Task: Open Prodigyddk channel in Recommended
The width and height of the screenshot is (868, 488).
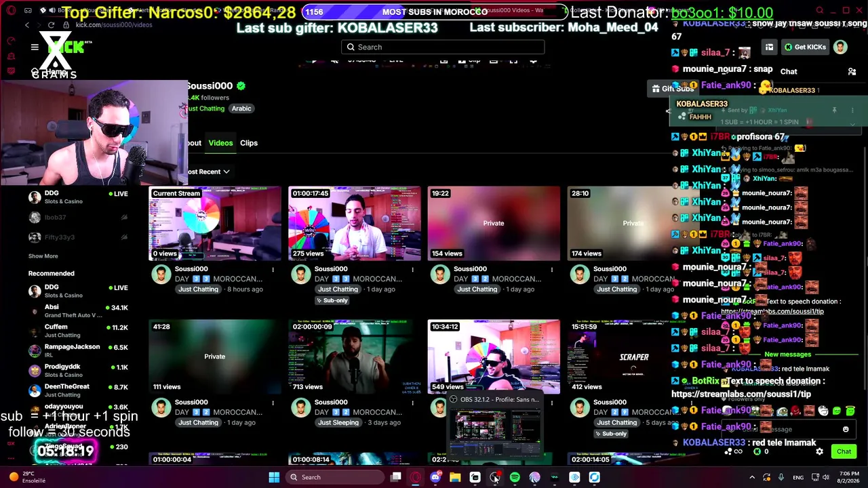Action: click(77, 371)
